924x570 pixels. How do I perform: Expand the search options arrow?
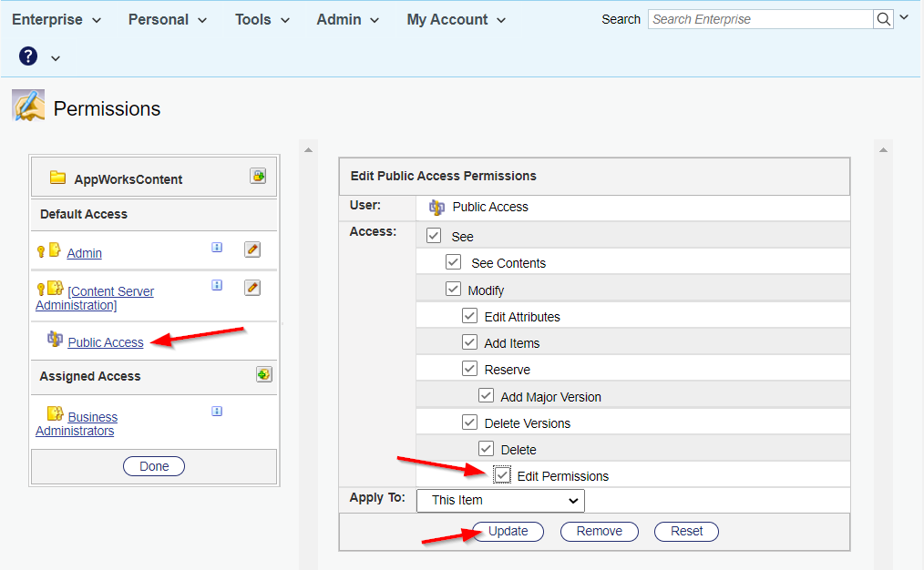tap(904, 18)
